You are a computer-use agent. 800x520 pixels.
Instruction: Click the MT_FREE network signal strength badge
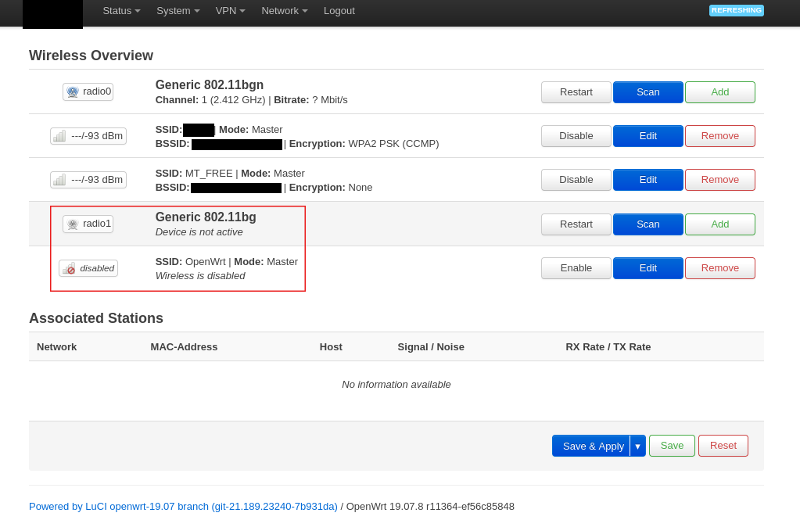(x=88, y=180)
